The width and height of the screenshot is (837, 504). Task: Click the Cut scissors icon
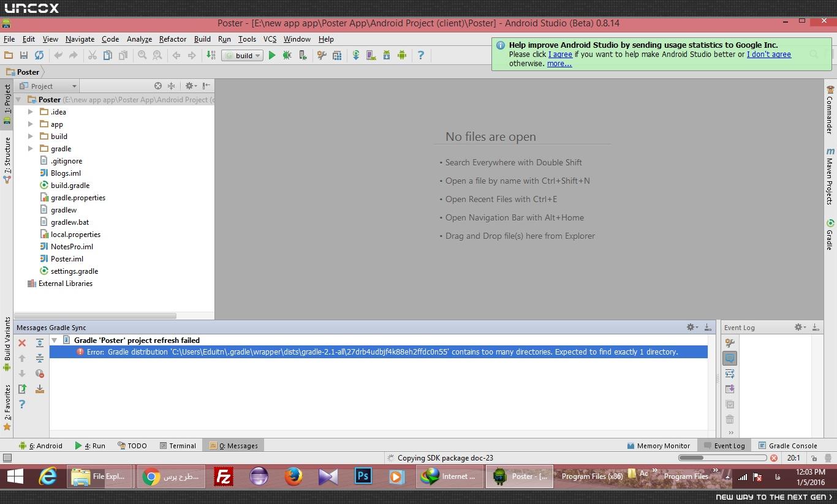pyautogui.click(x=93, y=55)
